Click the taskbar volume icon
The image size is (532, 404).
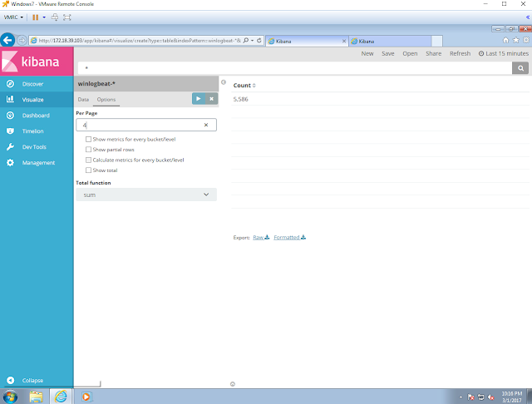pos(490,397)
